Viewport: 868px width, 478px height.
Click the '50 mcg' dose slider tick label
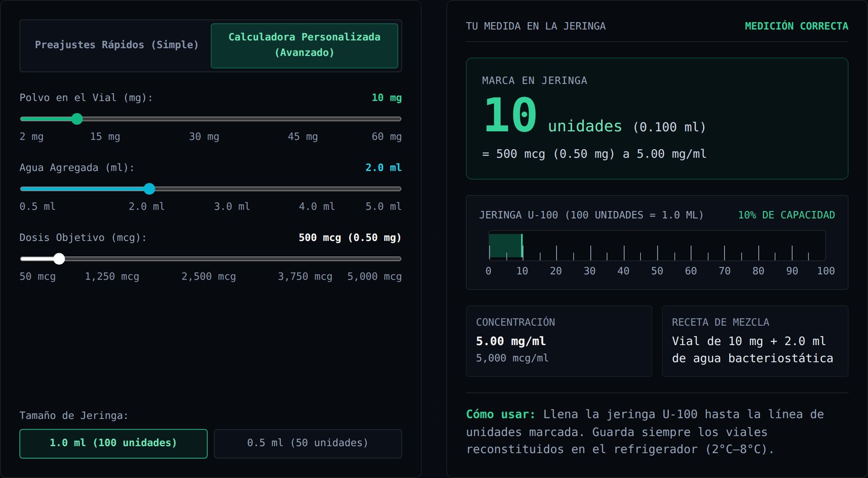(37, 277)
